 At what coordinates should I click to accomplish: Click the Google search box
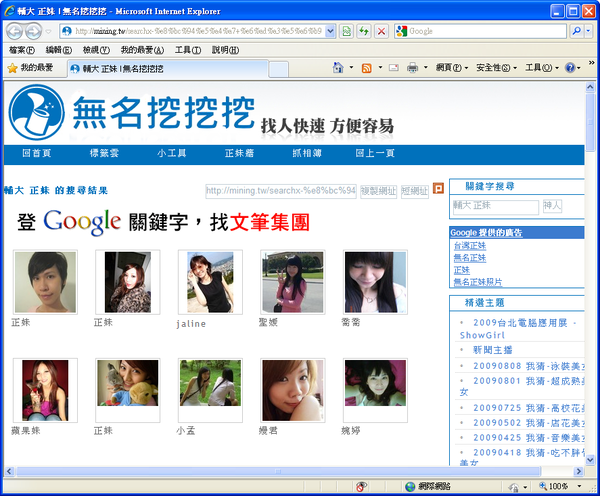[480, 31]
